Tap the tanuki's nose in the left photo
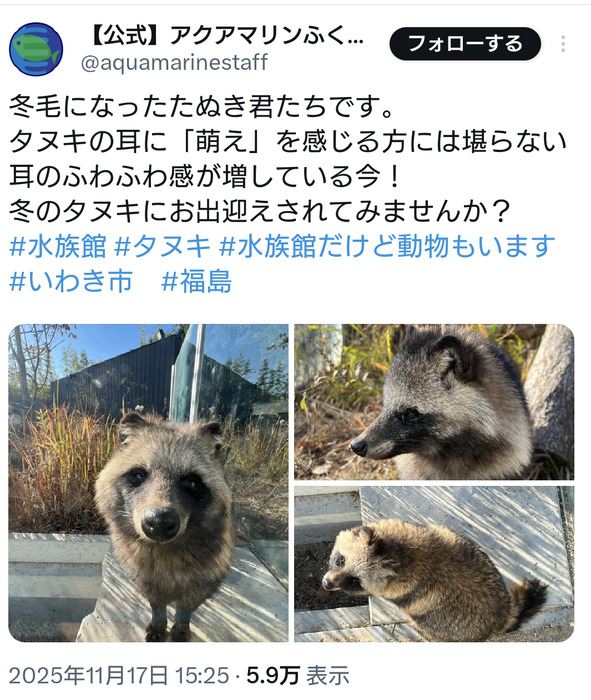The height and width of the screenshot is (700, 591). tap(160, 524)
